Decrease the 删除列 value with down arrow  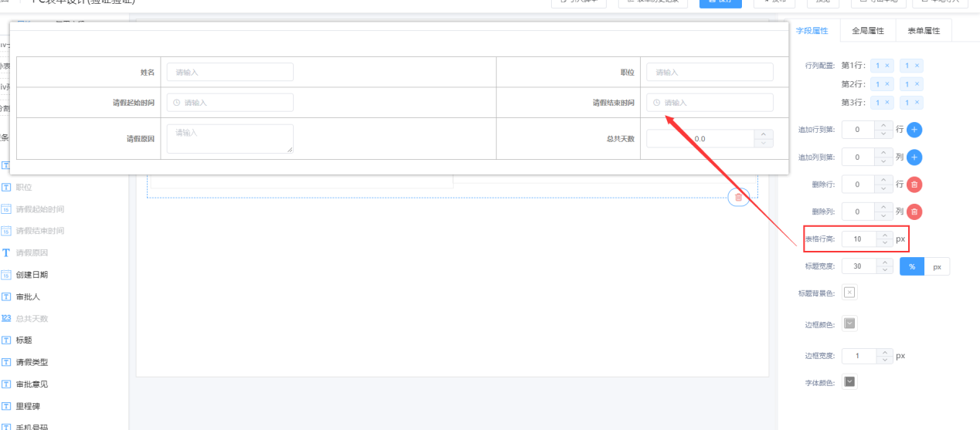click(x=884, y=216)
